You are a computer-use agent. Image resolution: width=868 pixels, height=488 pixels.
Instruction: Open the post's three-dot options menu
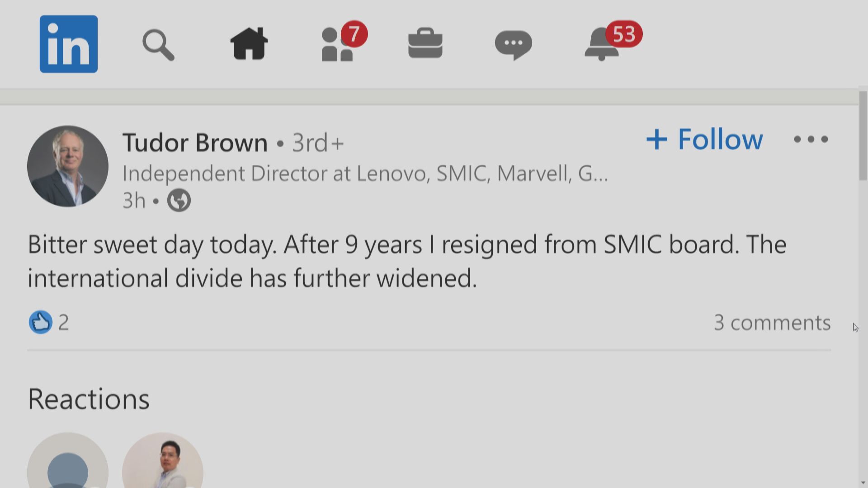click(x=811, y=139)
